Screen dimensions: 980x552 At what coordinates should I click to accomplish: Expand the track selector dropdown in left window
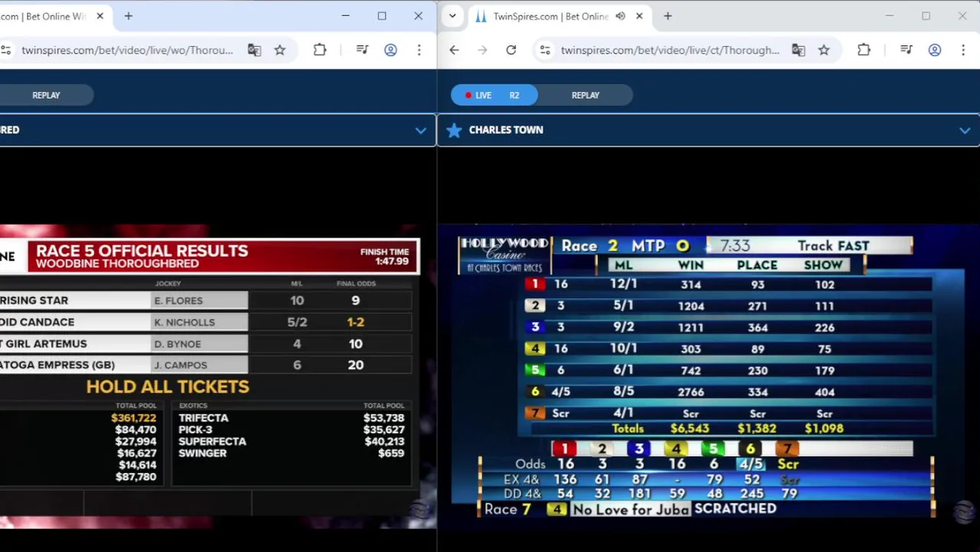420,130
